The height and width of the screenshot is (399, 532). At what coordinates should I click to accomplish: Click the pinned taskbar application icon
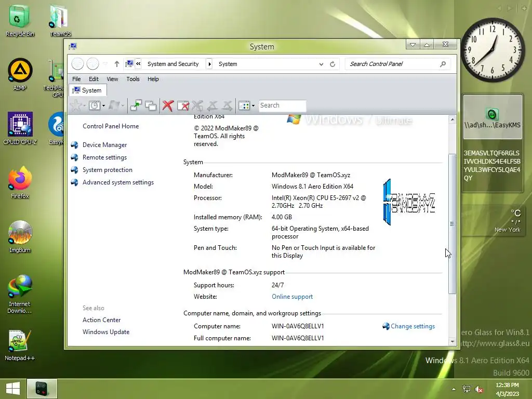[x=42, y=389]
